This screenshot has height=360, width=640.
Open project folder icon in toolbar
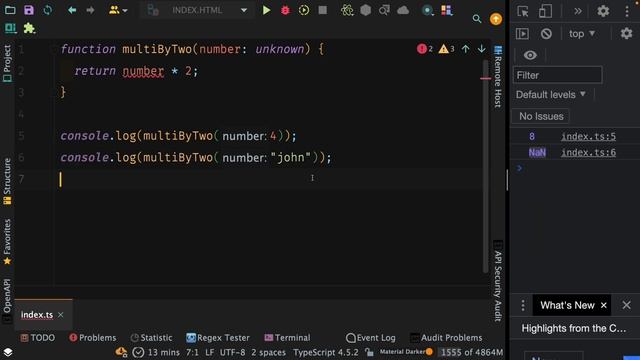[x=10, y=10]
